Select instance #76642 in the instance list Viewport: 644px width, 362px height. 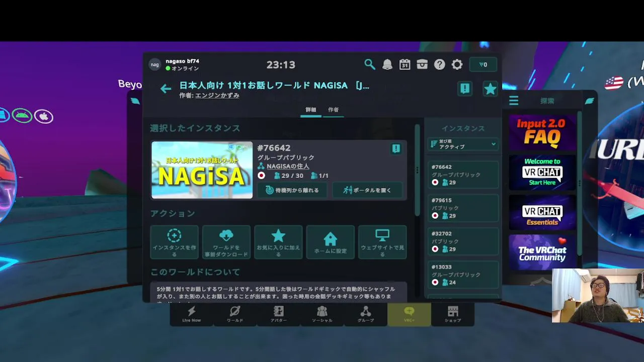pos(463,174)
